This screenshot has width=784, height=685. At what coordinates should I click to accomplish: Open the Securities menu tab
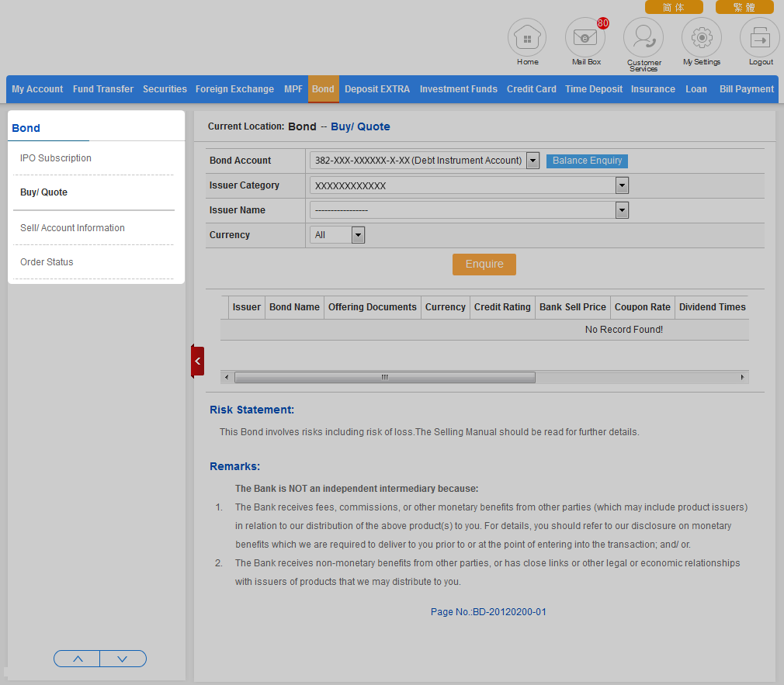click(165, 89)
